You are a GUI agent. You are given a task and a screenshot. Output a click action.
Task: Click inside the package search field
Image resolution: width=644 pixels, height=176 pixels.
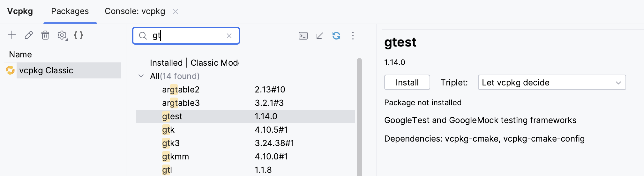[188, 36]
